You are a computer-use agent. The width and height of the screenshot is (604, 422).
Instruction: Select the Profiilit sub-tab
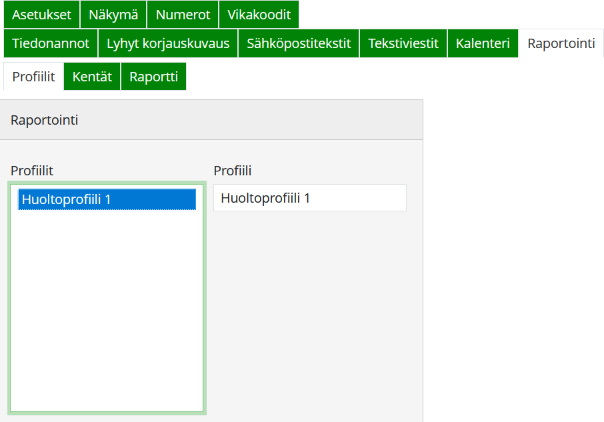33,77
